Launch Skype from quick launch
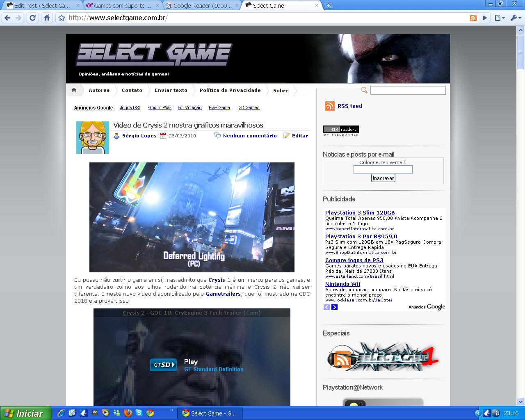The height and width of the screenshot is (420, 525). tap(139, 413)
